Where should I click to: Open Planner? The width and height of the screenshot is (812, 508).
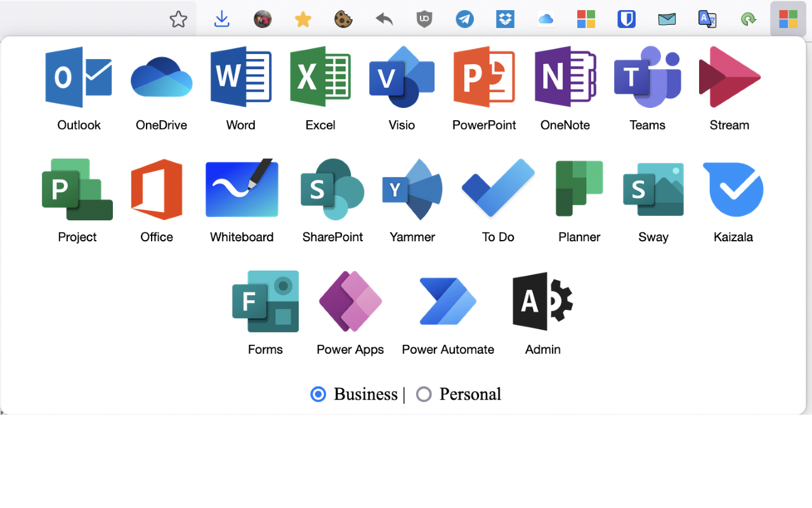[x=579, y=189]
